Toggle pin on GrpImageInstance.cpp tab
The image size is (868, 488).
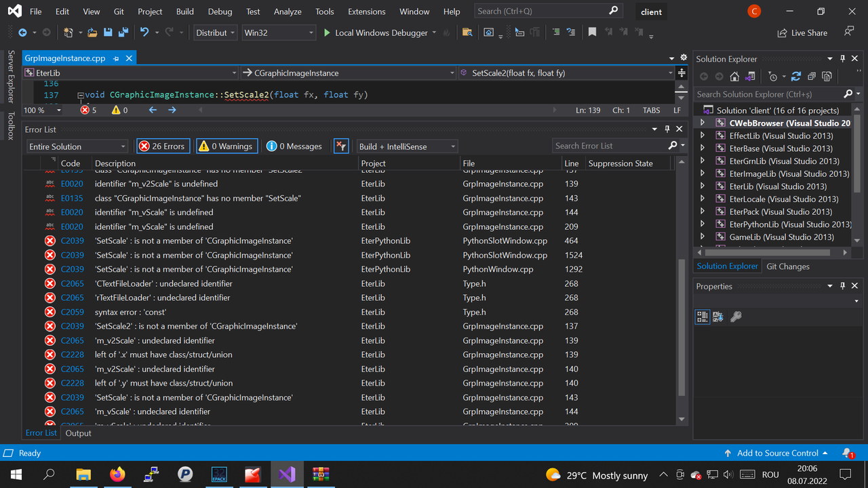click(116, 58)
